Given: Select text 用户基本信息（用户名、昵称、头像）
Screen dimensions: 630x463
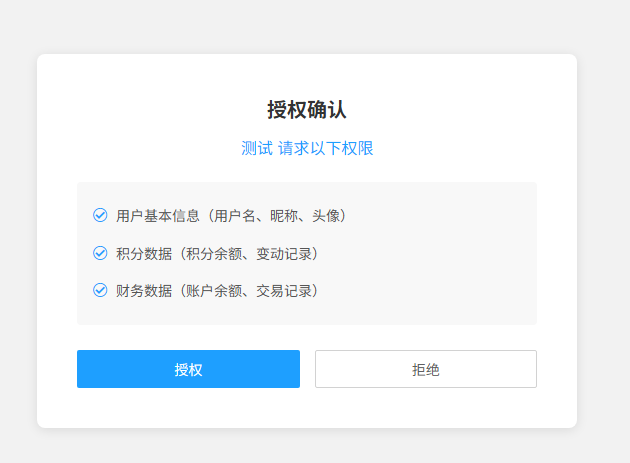Looking at the screenshot, I should coord(233,216).
